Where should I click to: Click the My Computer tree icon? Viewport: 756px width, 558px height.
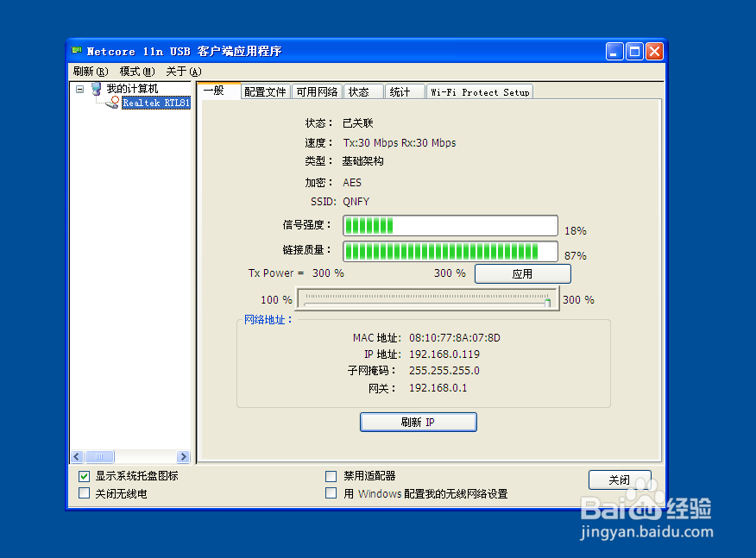click(x=96, y=89)
